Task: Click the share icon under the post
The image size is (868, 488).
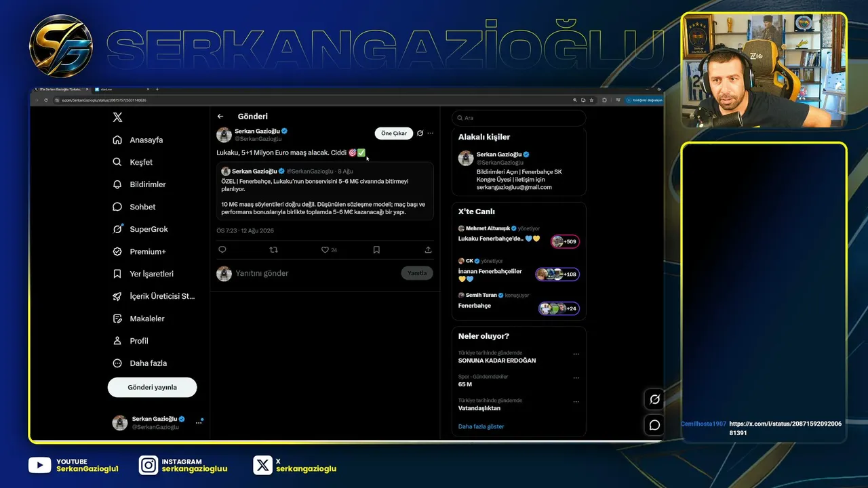Action: pyautogui.click(x=428, y=249)
